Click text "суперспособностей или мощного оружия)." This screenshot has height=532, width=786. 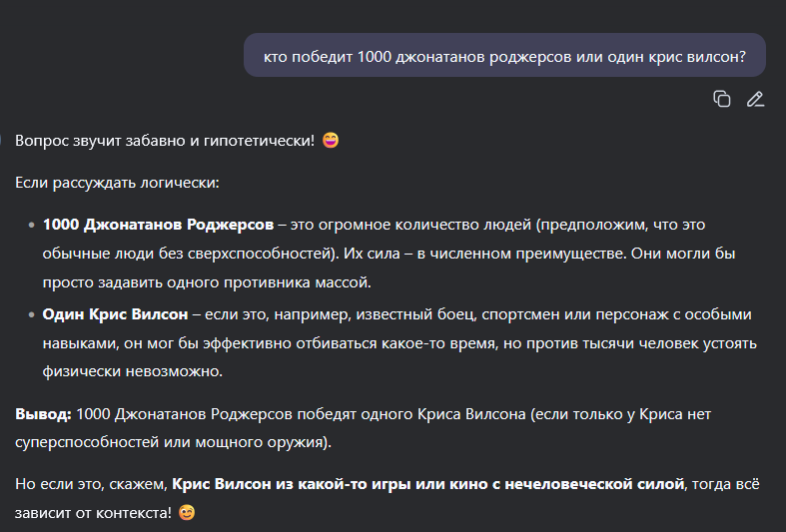point(173,442)
